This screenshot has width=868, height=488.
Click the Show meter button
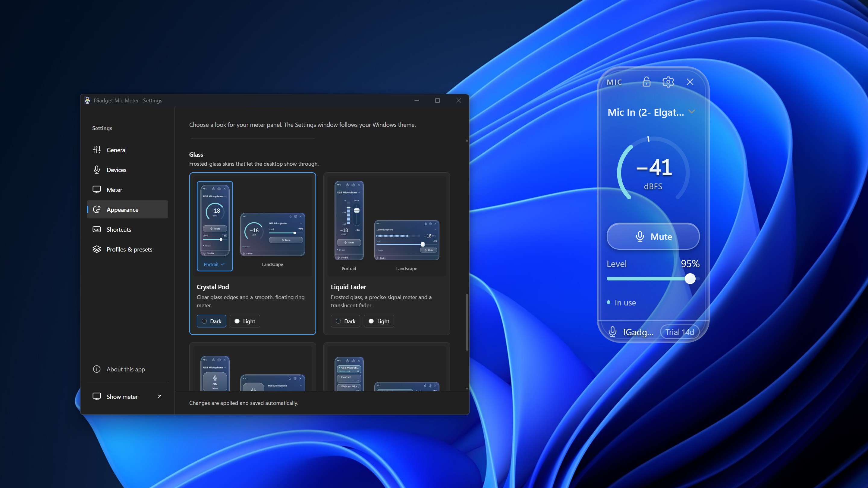[127, 396]
